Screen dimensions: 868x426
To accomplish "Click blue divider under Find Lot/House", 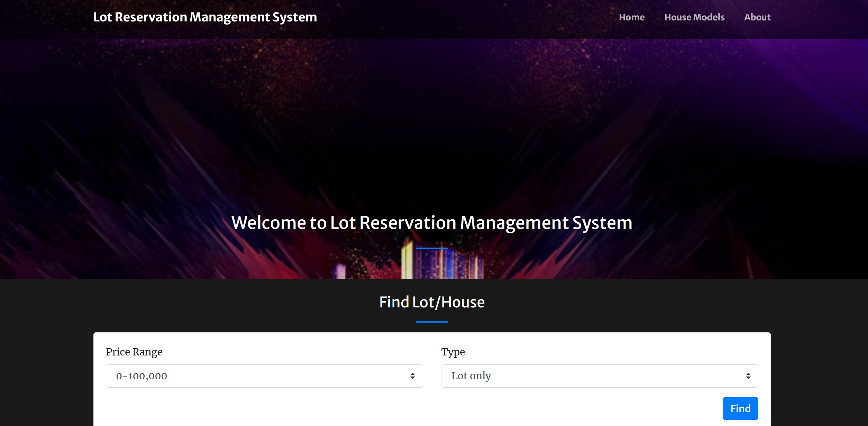I will [x=432, y=322].
